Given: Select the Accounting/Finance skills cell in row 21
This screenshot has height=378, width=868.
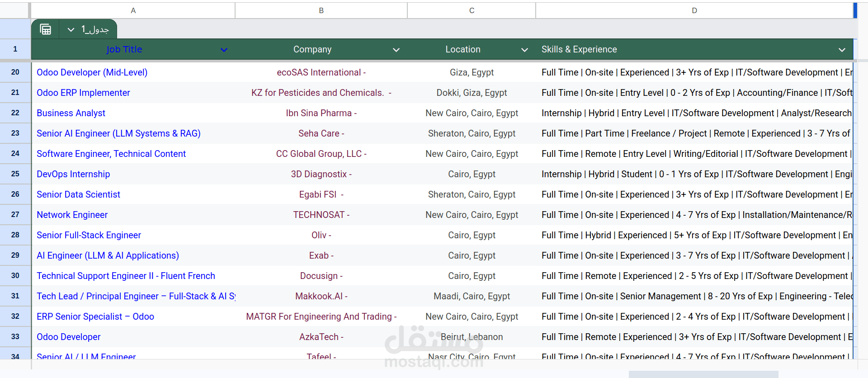Looking at the screenshot, I should (x=694, y=93).
